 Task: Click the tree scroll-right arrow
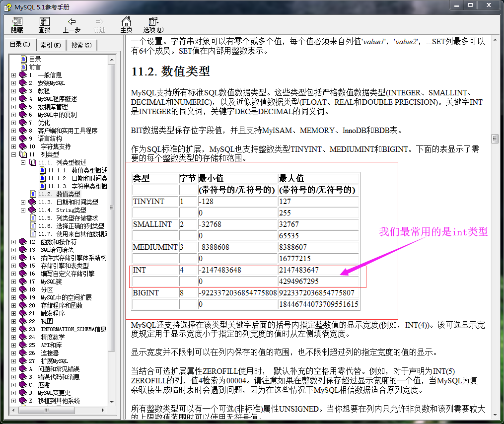pos(103,410)
